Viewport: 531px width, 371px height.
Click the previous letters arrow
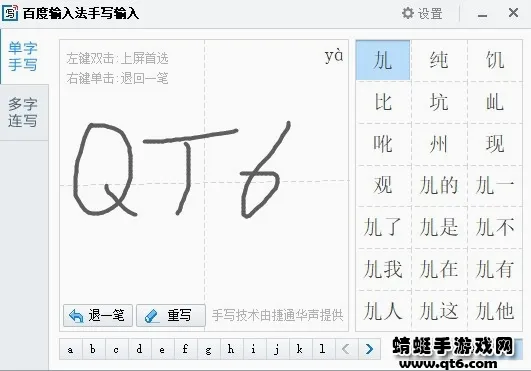(x=346, y=349)
